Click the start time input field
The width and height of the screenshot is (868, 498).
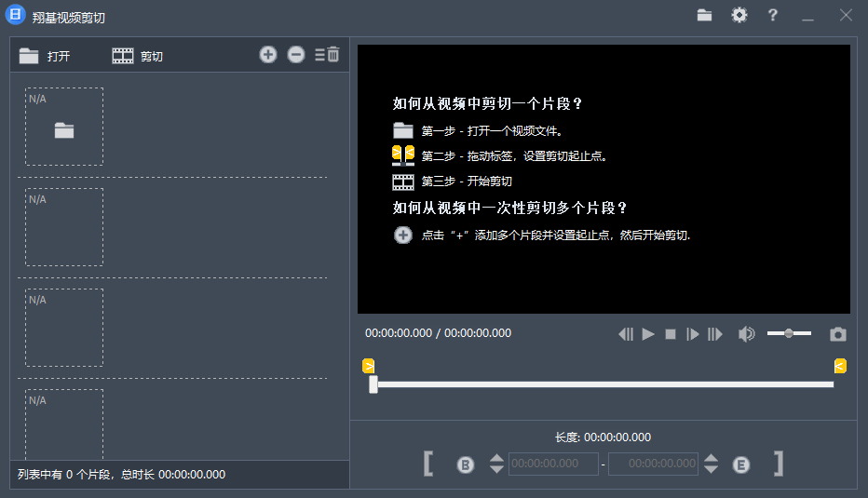(x=553, y=464)
